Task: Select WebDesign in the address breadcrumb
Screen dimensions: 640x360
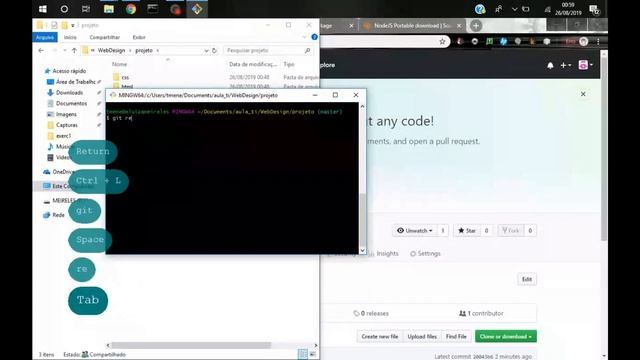Action: coord(111,50)
